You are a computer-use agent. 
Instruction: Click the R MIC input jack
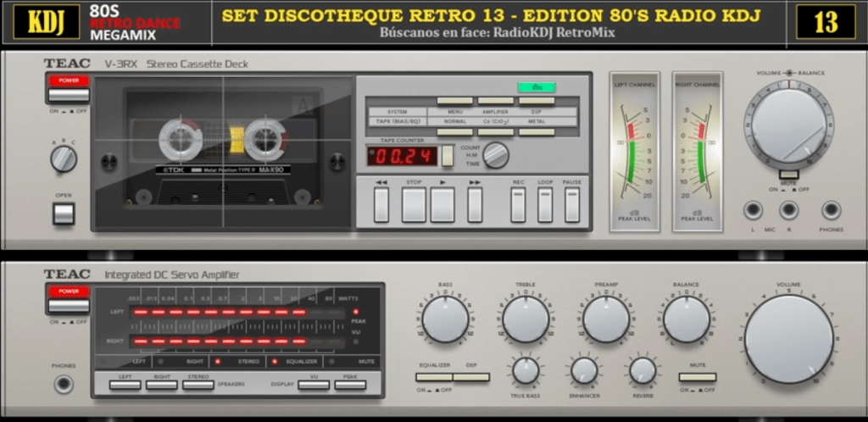pyautogui.click(x=789, y=210)
